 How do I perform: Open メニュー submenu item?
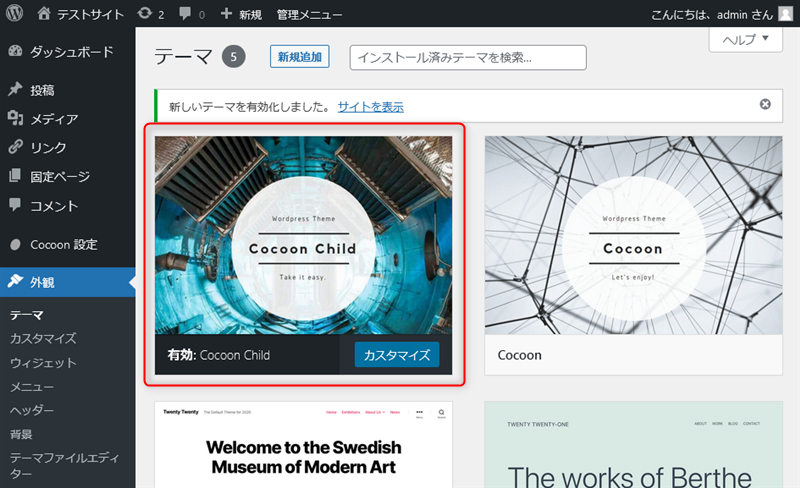[x=32, y=386]
